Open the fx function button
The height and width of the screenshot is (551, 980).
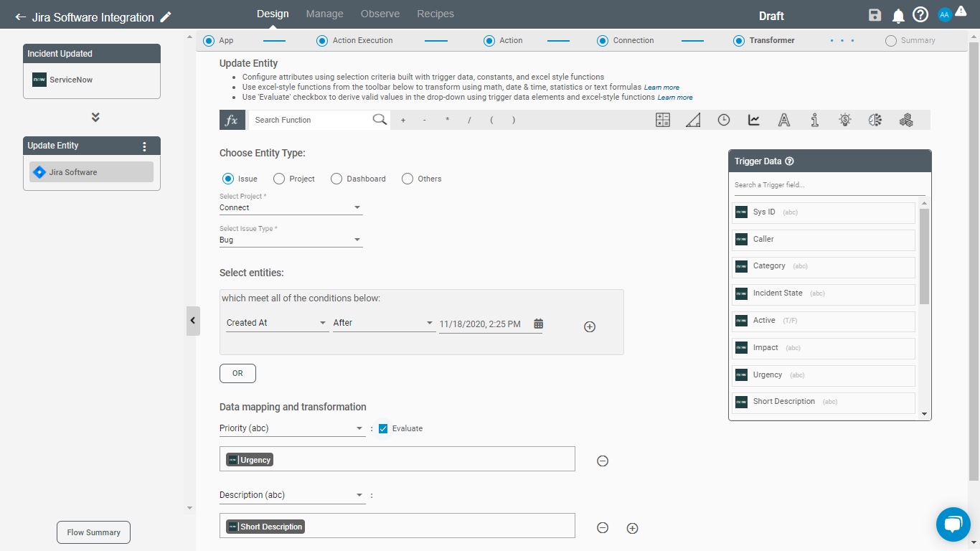(232, 120)
